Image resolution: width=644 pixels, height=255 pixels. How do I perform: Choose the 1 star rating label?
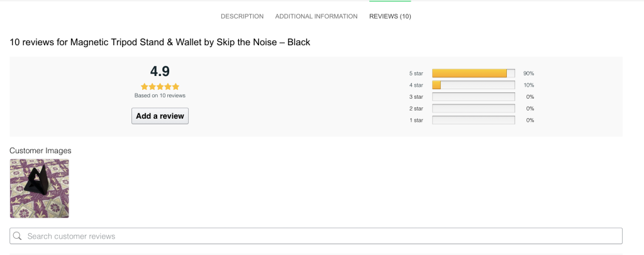coord(416,120)
